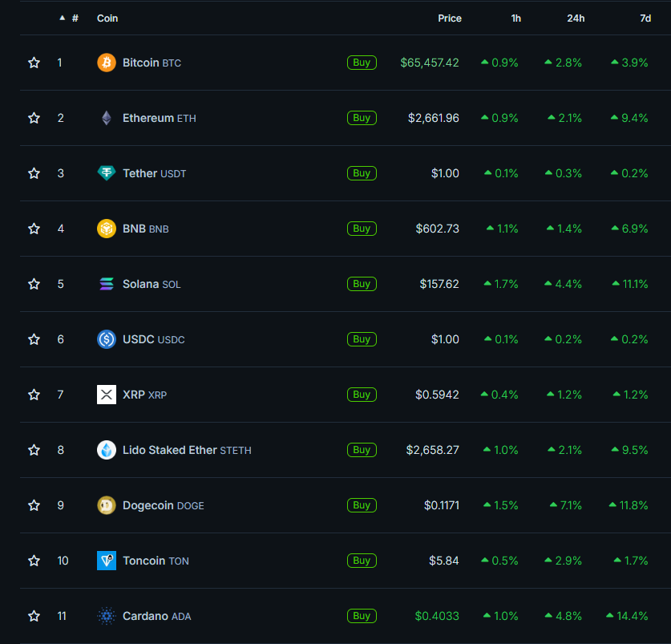Open the XRP coin name link
This screenshot has width=671, height=644.
click(144, 395)
